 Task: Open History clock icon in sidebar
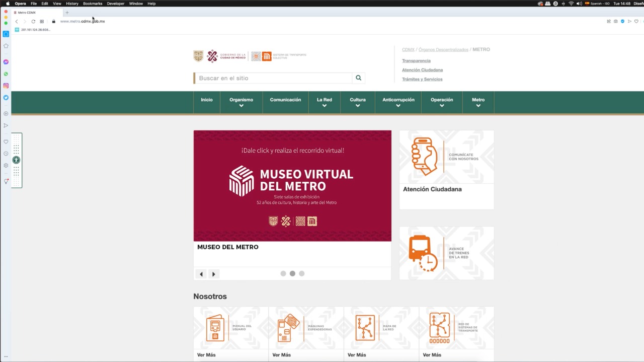pyautogui.click(x=6, y=154)
